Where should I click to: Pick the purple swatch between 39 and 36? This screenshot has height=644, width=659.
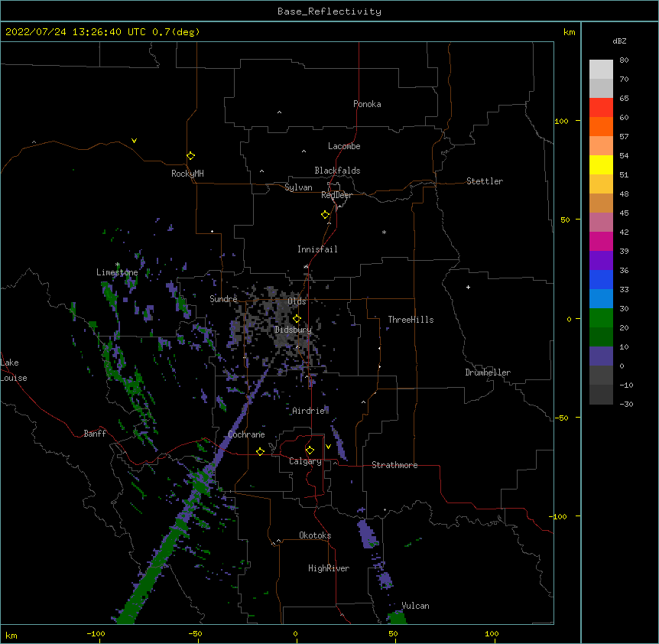click(601, 261)
